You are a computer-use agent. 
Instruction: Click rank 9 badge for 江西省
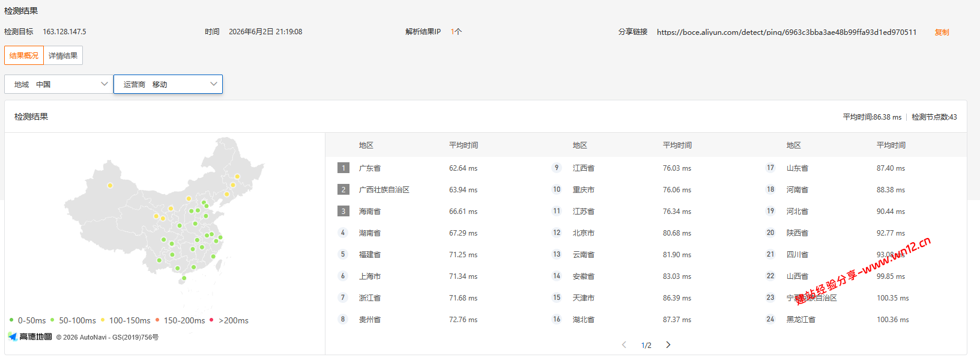557,168
